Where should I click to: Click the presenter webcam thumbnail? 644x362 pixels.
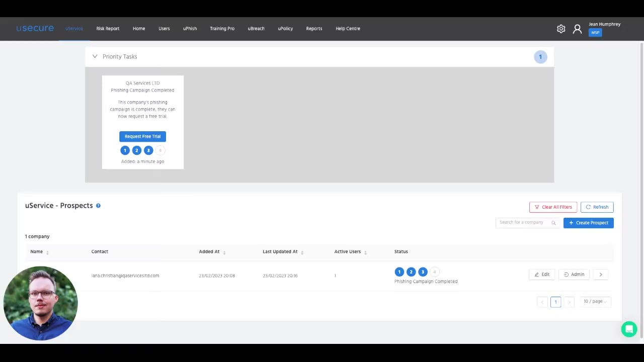pyautogui.click(x=40, y=303)
